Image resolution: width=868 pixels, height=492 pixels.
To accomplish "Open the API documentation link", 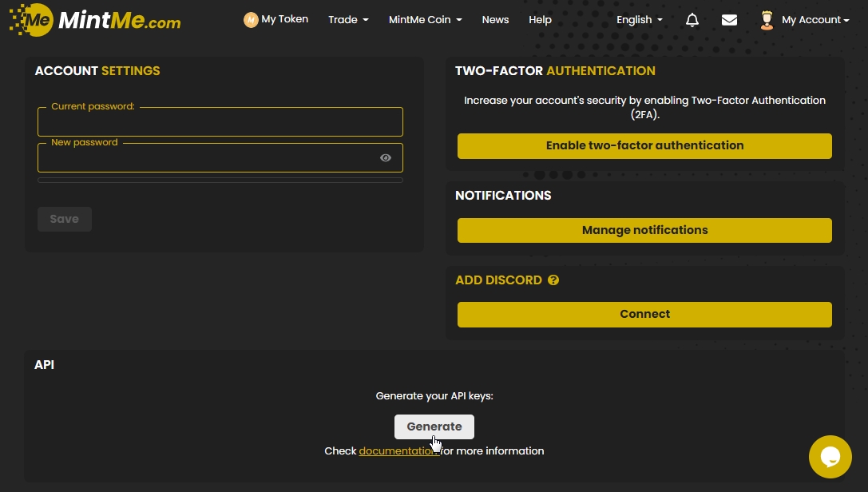I will point(398,451).
